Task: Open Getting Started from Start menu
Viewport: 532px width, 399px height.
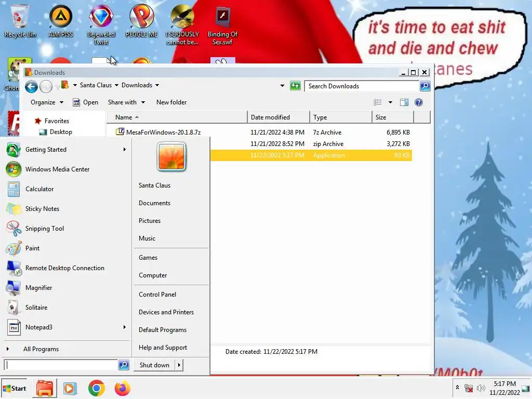Action: click(x=67, y=150)
